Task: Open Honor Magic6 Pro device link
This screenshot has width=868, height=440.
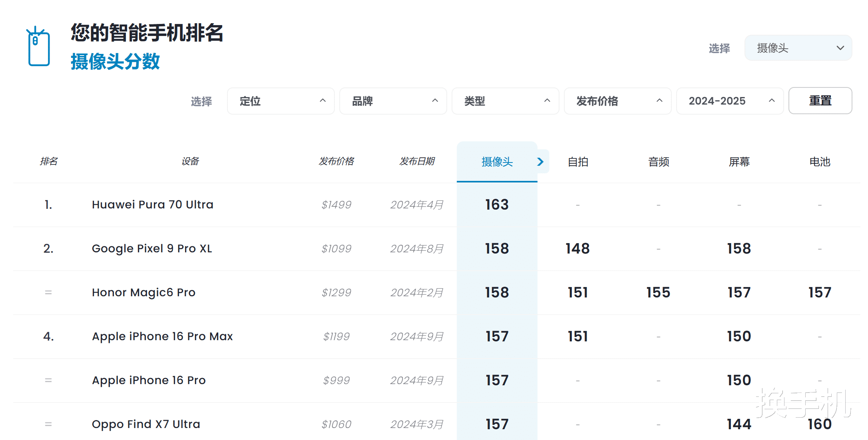Action: (143, 292)
